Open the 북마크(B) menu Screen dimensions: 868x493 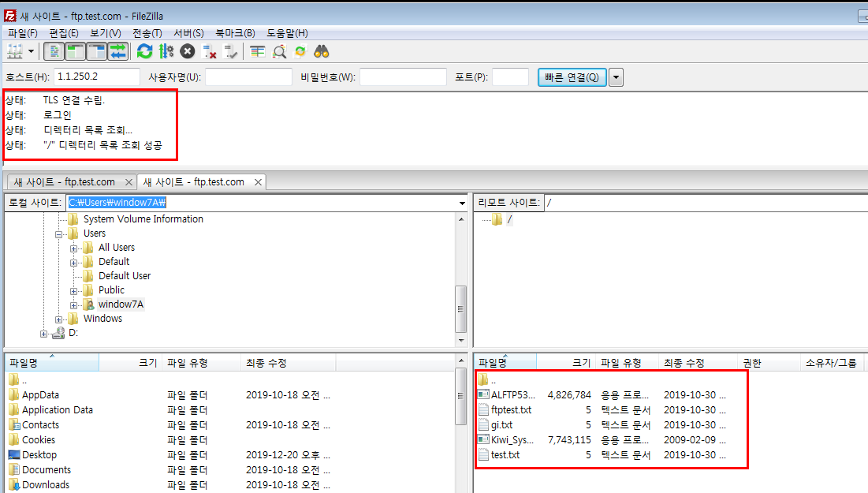tap(235, 33)
